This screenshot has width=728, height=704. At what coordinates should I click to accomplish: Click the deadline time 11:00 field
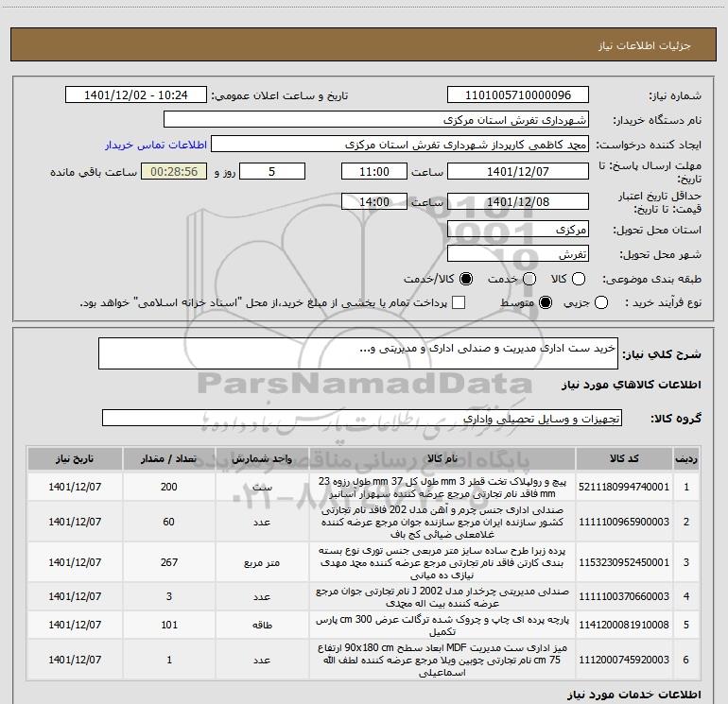point(374,171)
